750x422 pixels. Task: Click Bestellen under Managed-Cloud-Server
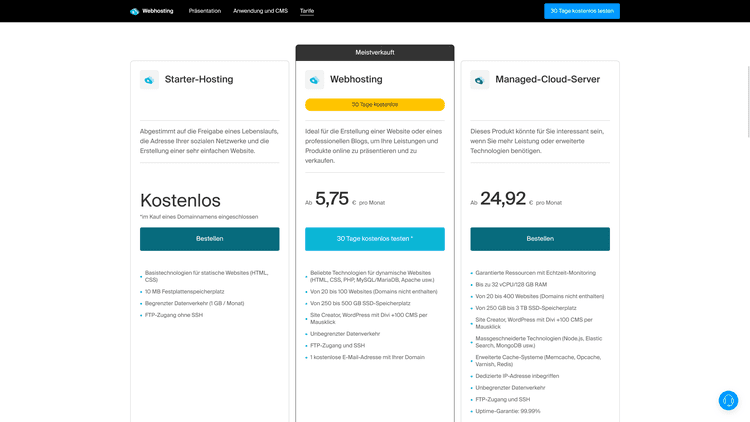pos(540,239)
